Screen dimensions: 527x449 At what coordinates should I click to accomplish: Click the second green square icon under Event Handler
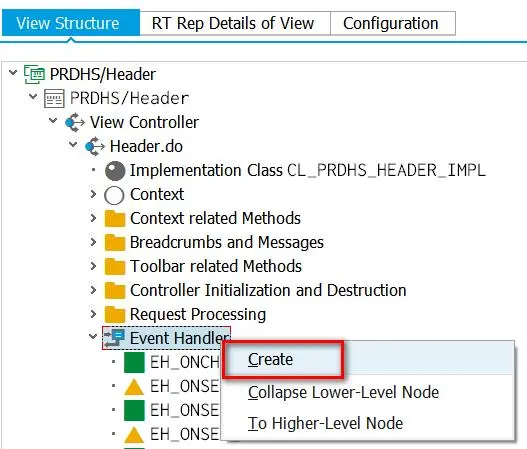click(134, 410)
